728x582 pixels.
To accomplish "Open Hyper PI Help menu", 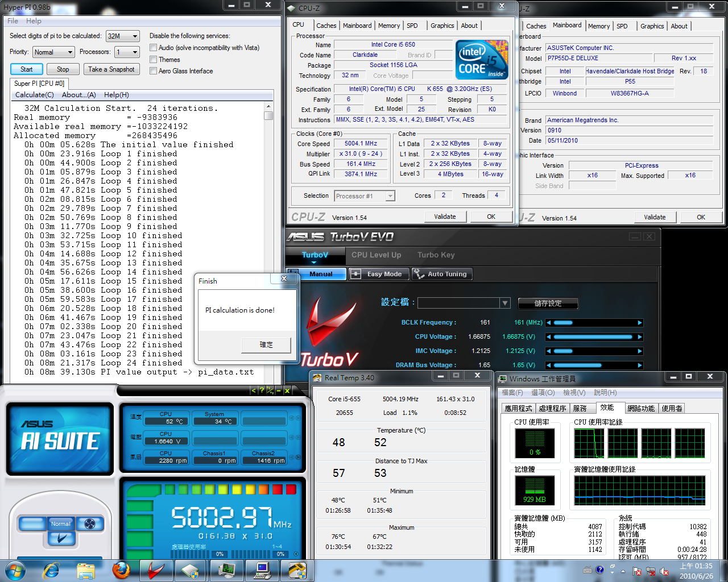I will coord(34,21).
